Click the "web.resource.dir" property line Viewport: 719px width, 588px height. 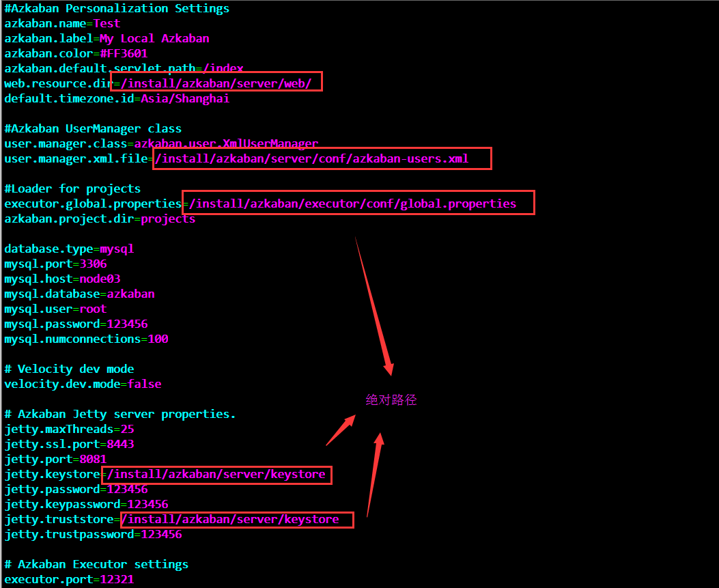158,83
